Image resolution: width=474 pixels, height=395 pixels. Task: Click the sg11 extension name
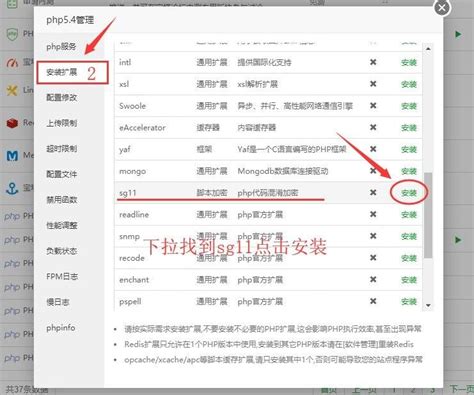click(128, 193)
